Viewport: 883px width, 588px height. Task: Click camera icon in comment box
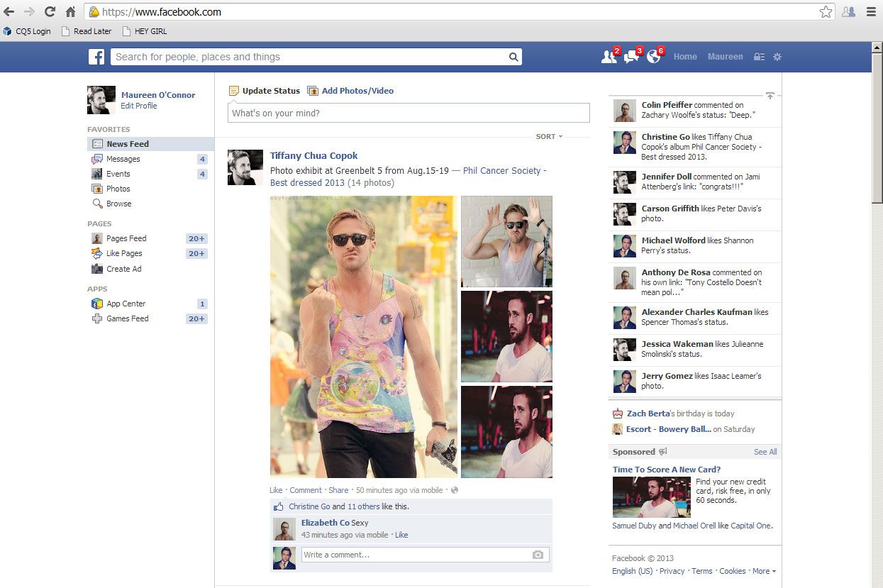(538, 555)
